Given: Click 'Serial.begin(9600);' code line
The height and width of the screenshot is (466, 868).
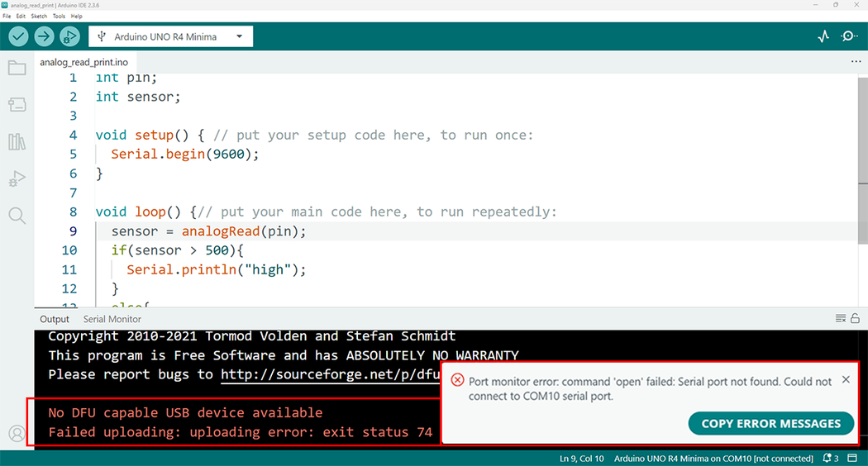Looking at the screenshot, I should pos(185,155).
